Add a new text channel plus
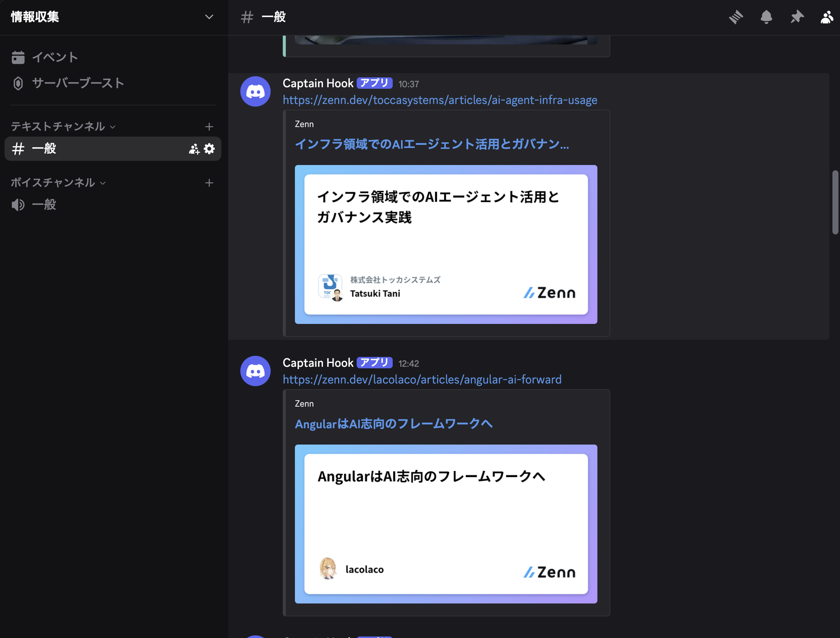 point(209,127)
